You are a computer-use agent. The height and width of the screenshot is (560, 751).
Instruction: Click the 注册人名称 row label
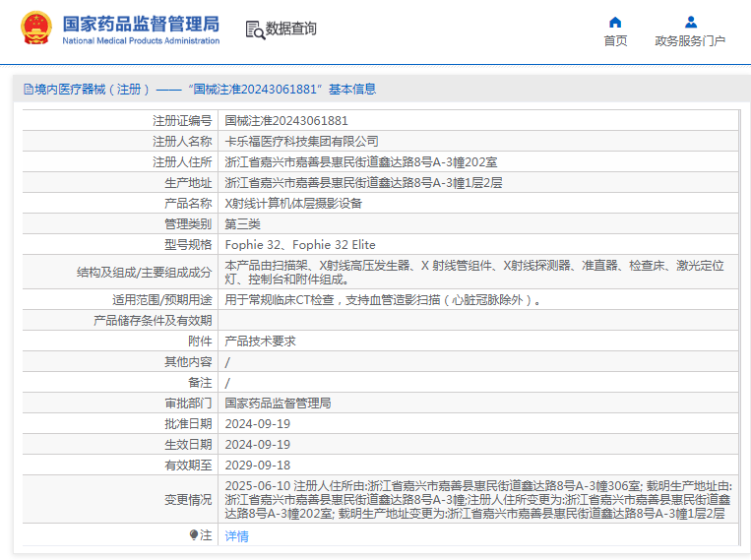[182, 142]
